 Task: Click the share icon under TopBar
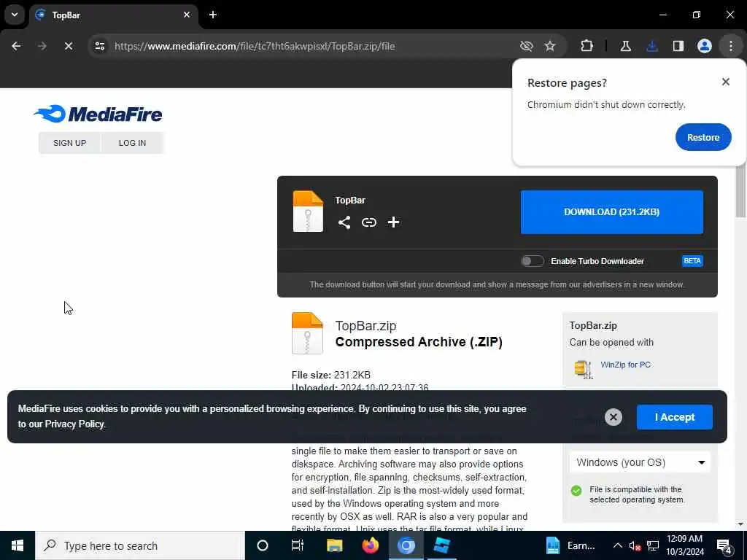point(344,222)
